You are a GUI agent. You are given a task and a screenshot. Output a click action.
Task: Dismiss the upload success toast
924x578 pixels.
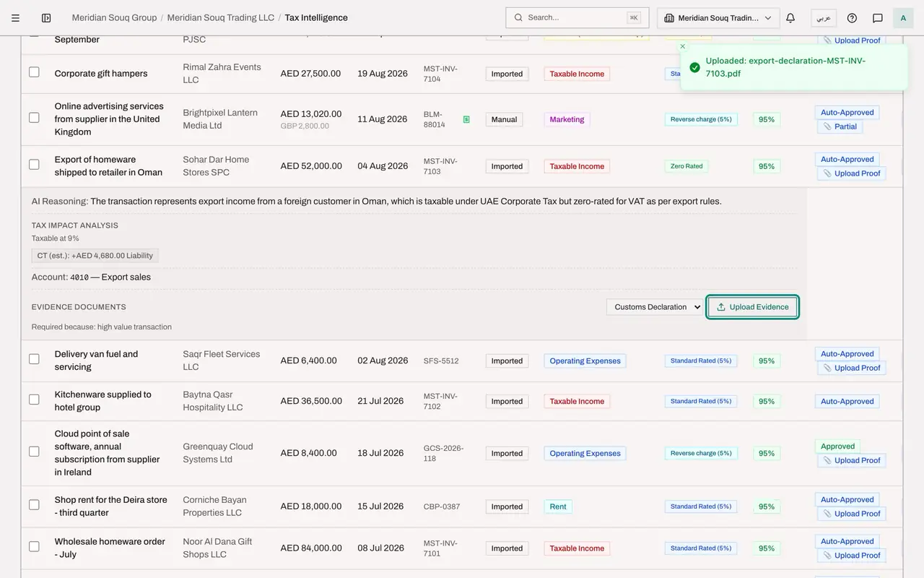(x=683, y=46)
